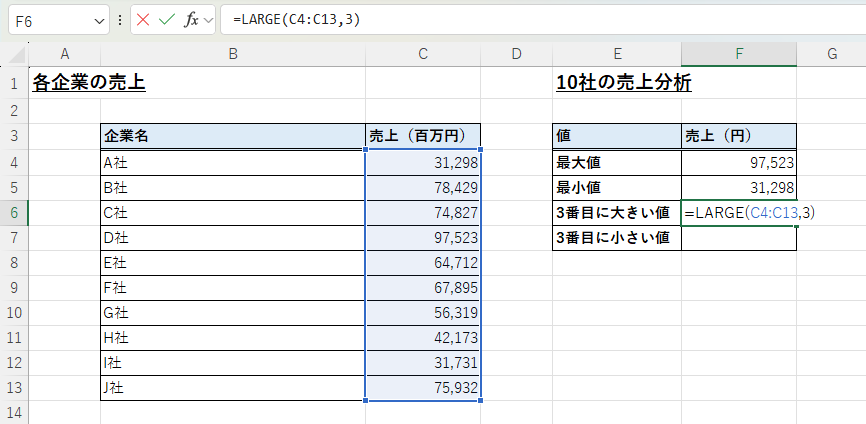This screenshot has height=424, width=866.
Task: Confirm formula with the Enter checkmark icon
Action: click(166, 20)
